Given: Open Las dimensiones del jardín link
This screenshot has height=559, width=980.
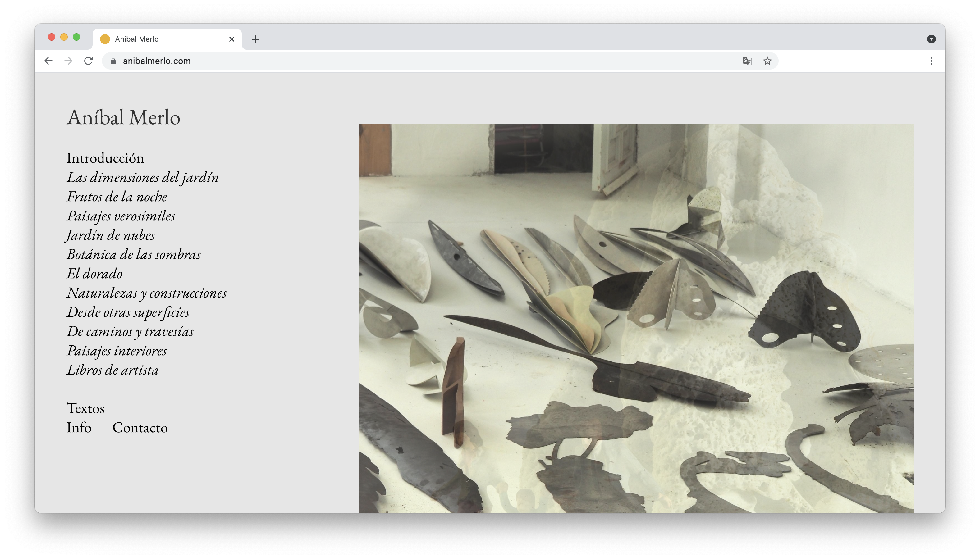Looking at the screenshot, I should pyautogui.click(x=143, y=177).
